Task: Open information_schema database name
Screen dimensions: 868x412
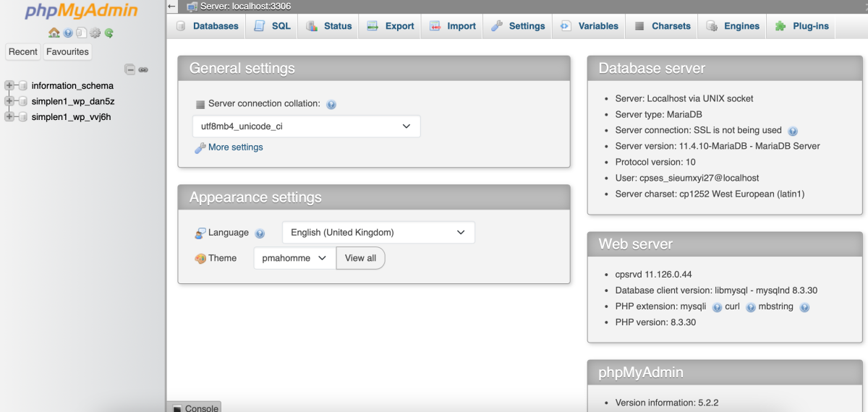Action: (x=72, y=86)
